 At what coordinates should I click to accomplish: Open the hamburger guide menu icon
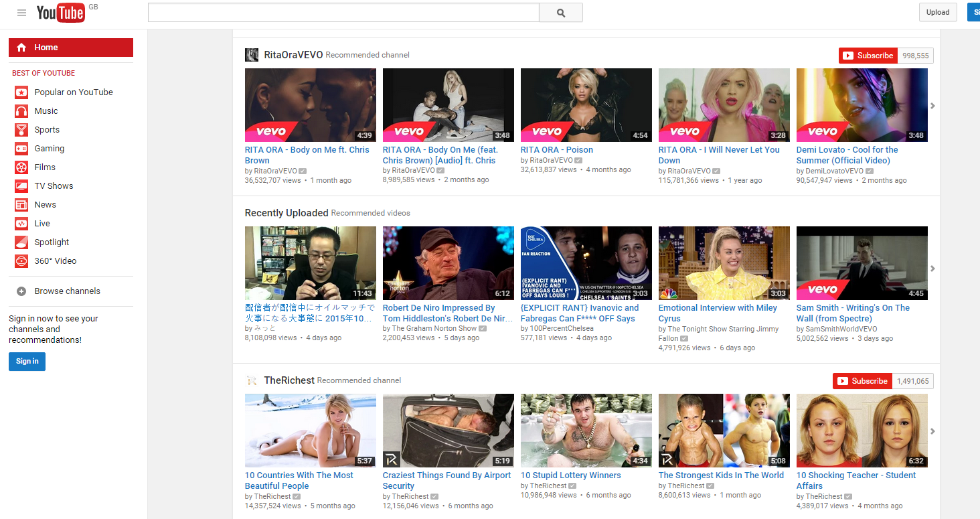coord(22,13)
